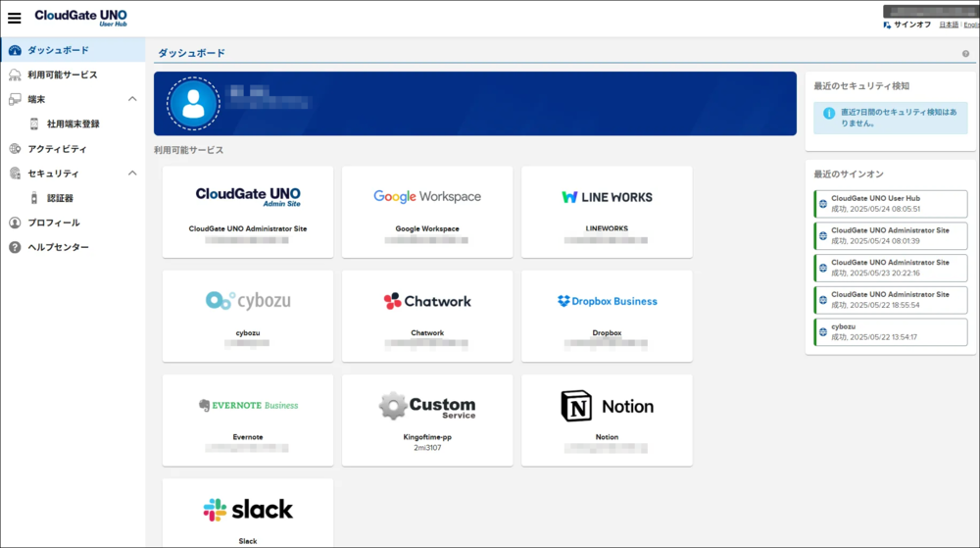The width and height of the screenshot is (980, 548).
Task: Launch the Google Workspace tile
Action: tap(427, 212)
